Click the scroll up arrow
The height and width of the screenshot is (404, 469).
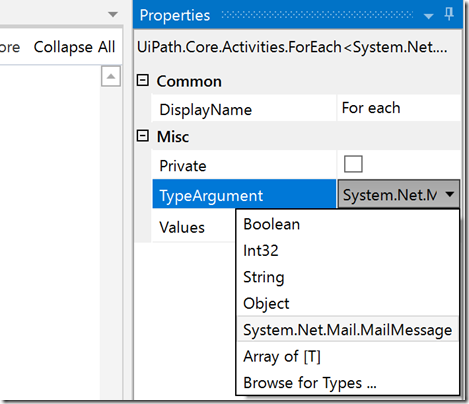(x=111, y=76)
